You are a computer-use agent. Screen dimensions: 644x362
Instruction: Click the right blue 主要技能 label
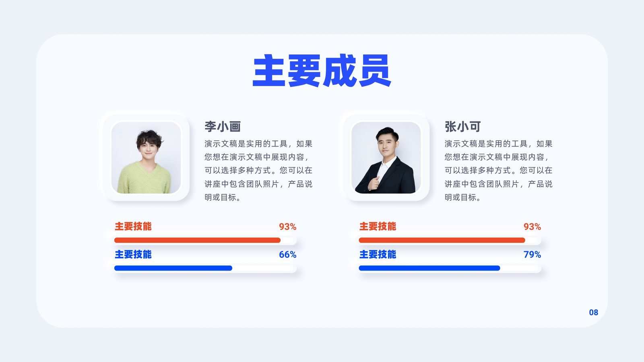378,255
